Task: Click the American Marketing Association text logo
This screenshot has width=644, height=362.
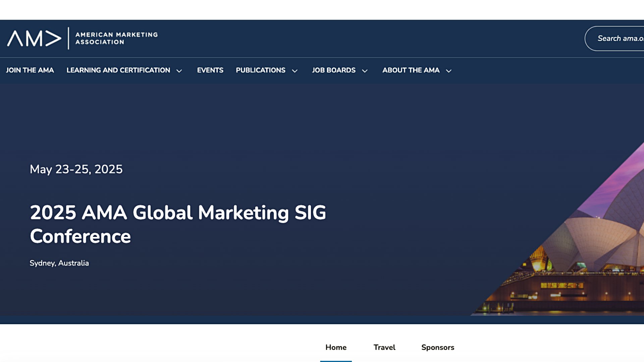Action: pos(116,38)
